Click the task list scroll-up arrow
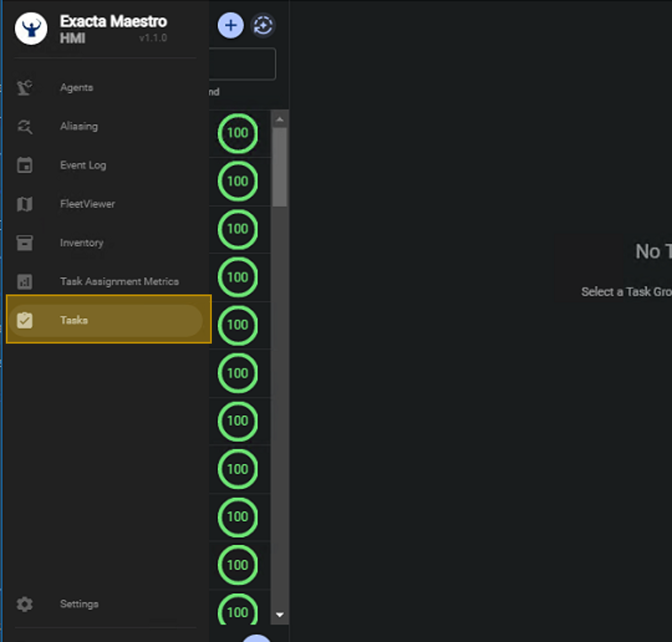This screenshot has width=672, height=642. (280, 119)
